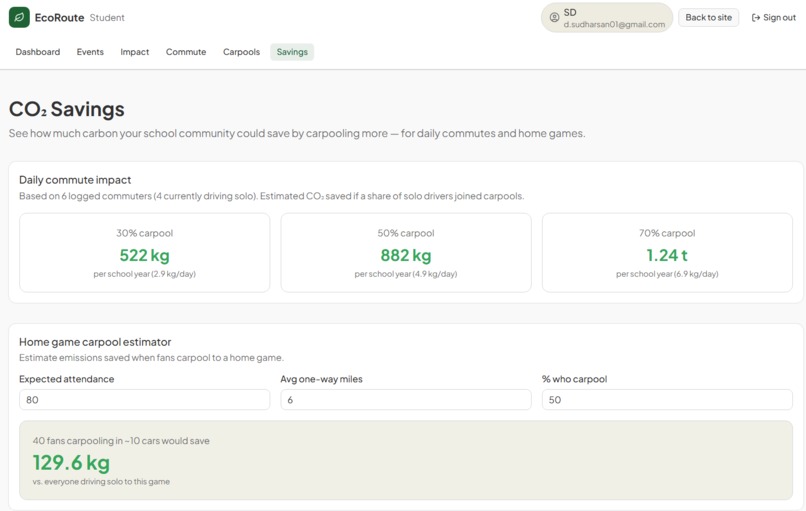Click the sign out arrow icon
The width and height of the screenshot is (806, 511).
(756, 17)
